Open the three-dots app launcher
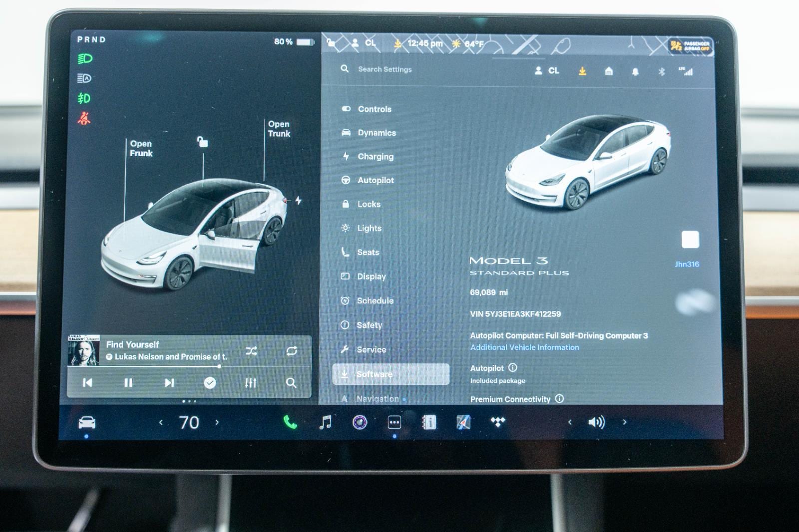The width and height of the screenshot is (799, 532). pyautogui.click(x=394, y=422)
